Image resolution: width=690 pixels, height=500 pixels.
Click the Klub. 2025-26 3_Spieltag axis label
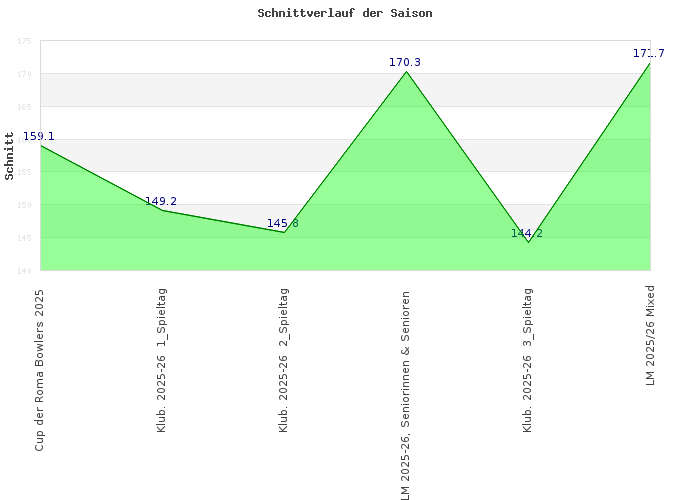(x=528, y=360)
